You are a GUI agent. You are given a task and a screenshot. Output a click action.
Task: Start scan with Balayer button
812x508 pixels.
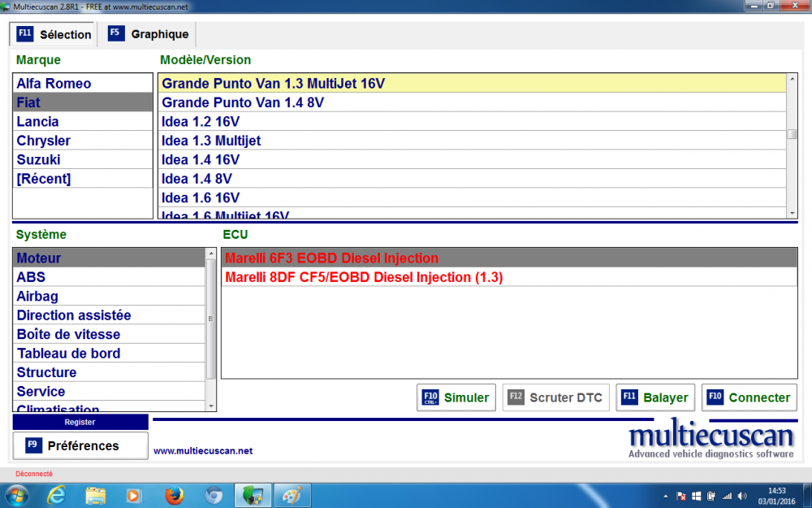click(x=655, y=397)
